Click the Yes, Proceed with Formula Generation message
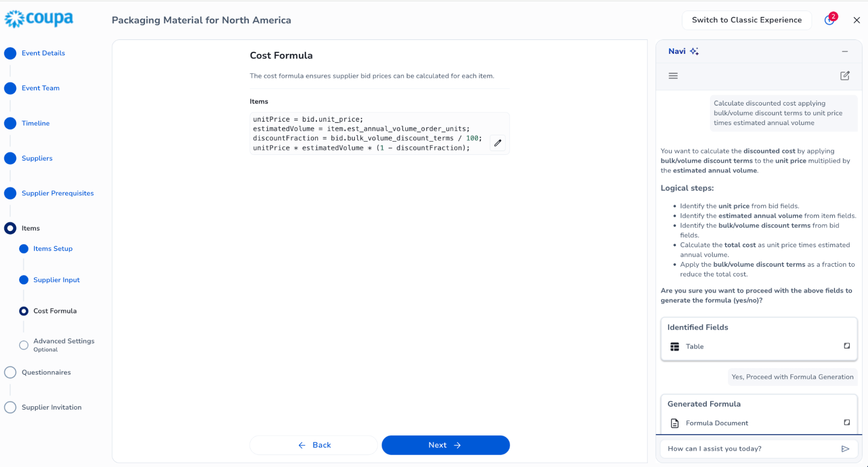The image size is (868, 467). coord(792,377)
